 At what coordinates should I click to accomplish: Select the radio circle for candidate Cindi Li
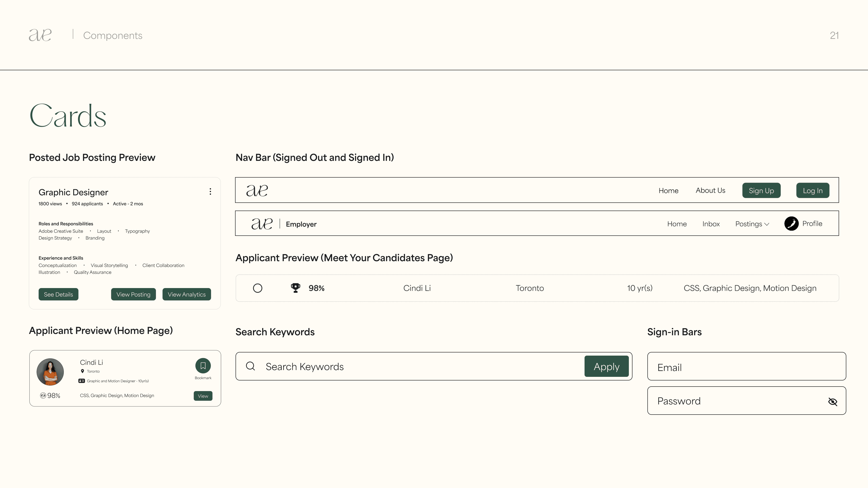coord(257,288)
